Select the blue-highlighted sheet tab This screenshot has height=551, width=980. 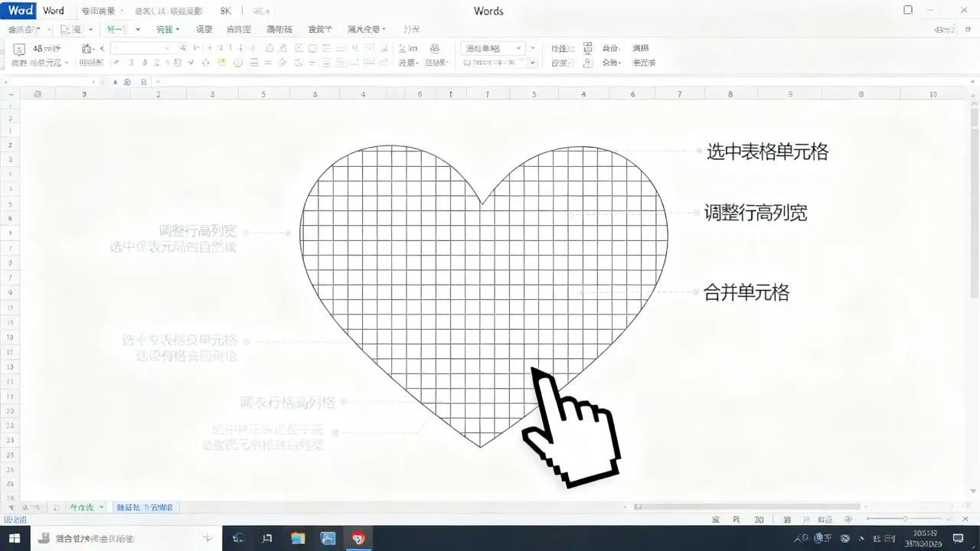tap(145, 507)
